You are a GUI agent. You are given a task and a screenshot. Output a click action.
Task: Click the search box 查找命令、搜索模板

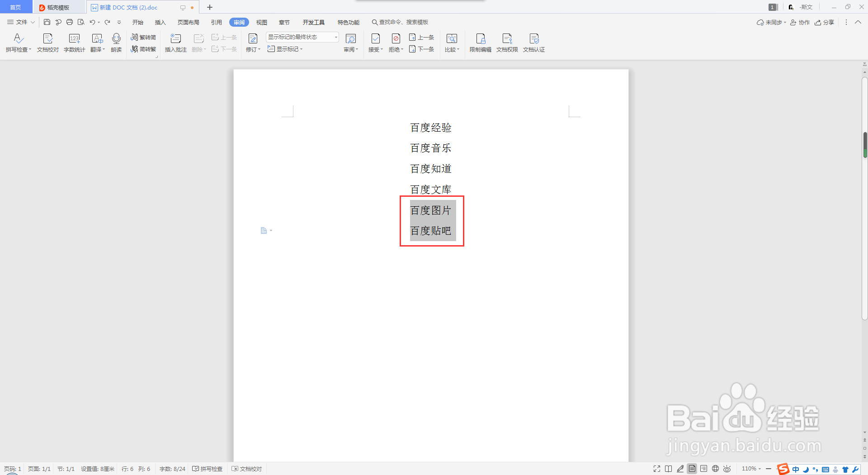(x=400, y=22)
